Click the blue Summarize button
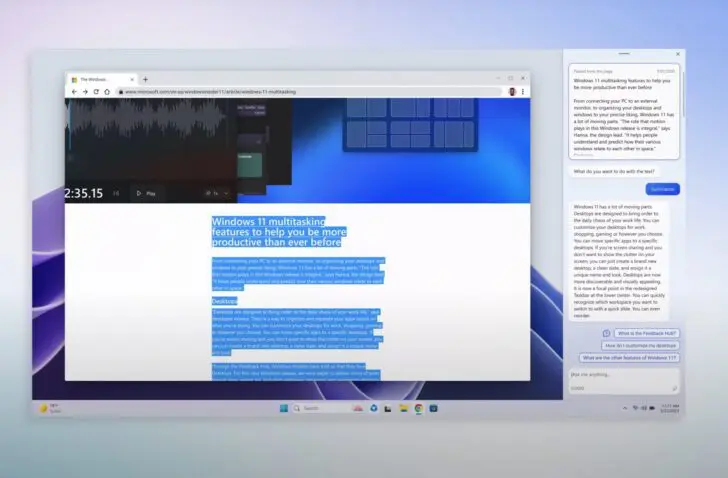Screen dimensions: 728x478 click(663, 189)
